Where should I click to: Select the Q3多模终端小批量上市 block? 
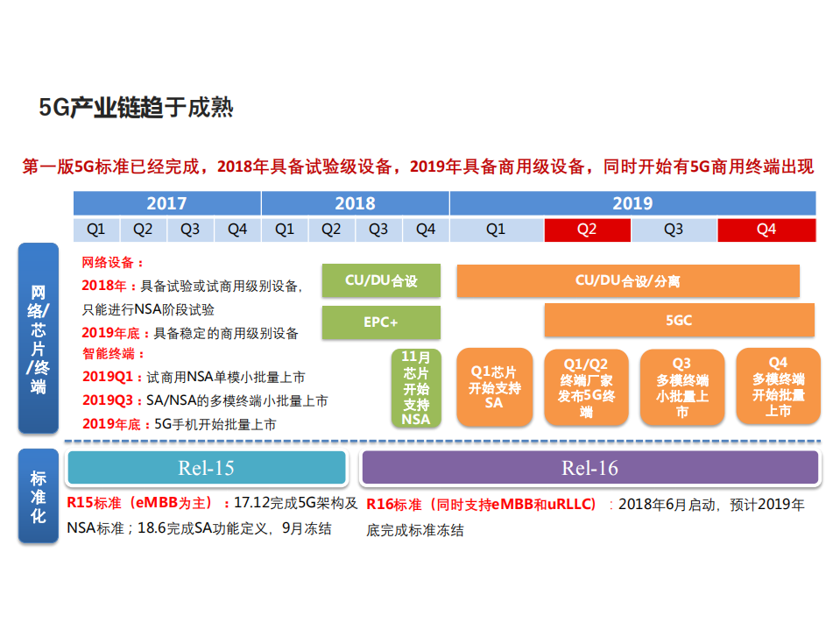(682, 386)
